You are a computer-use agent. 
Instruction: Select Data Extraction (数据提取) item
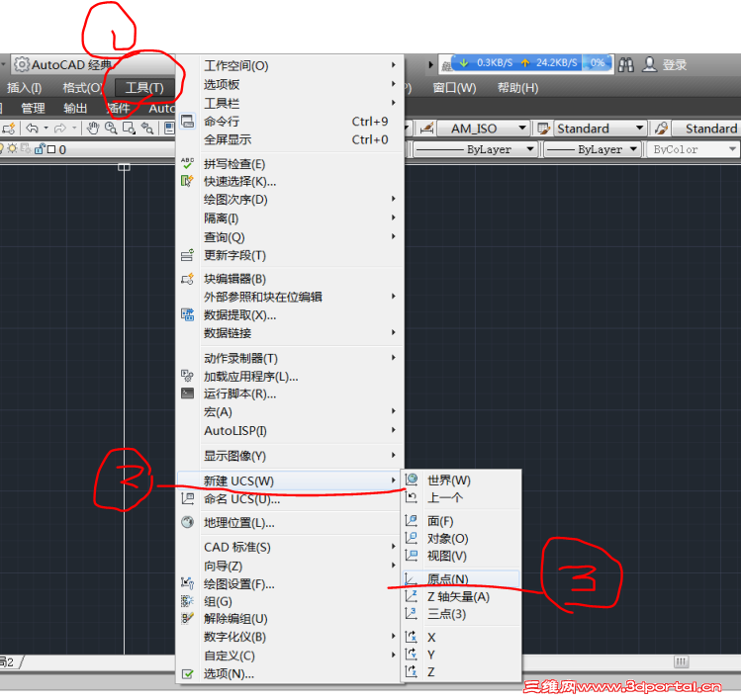pos(290,315)
